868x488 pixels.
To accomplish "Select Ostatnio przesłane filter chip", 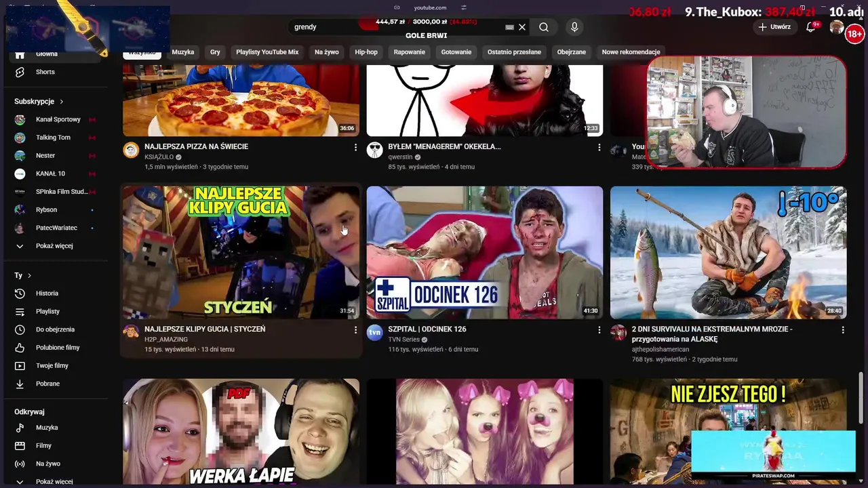I will click(x=514, y=52).
